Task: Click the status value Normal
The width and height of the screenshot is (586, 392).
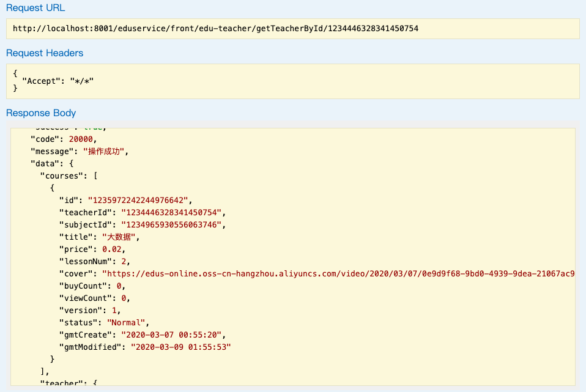Action: (126, 323)
